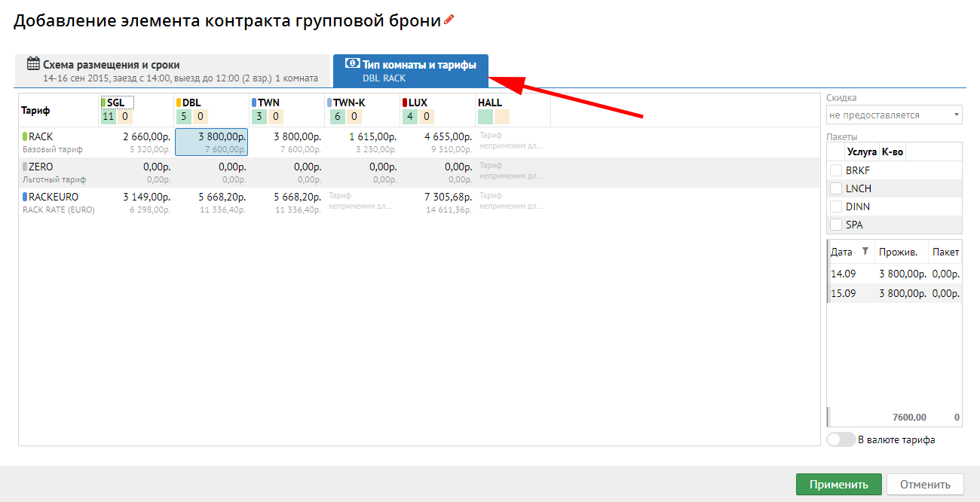The height and width of the screenshot is (502, 980).
Task: Click green availability badge 5 under DBL
Action: coord(183,116)
